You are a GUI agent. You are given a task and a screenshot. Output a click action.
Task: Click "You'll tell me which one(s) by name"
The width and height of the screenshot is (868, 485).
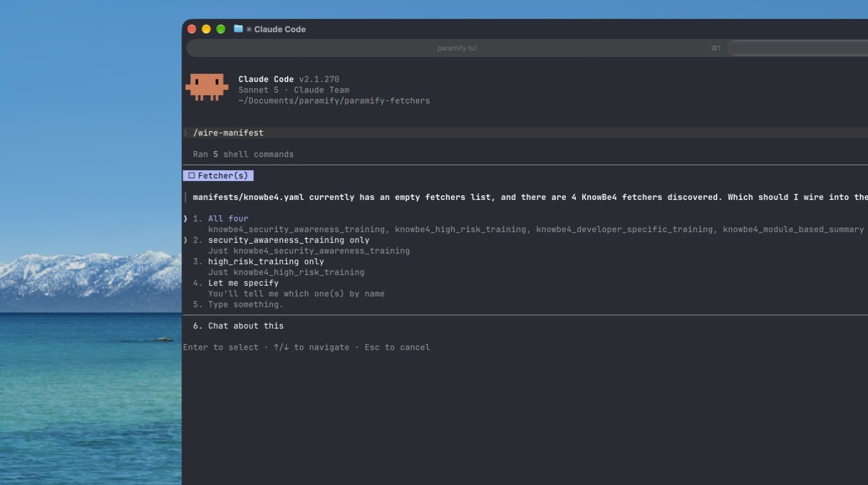(296, 294)
